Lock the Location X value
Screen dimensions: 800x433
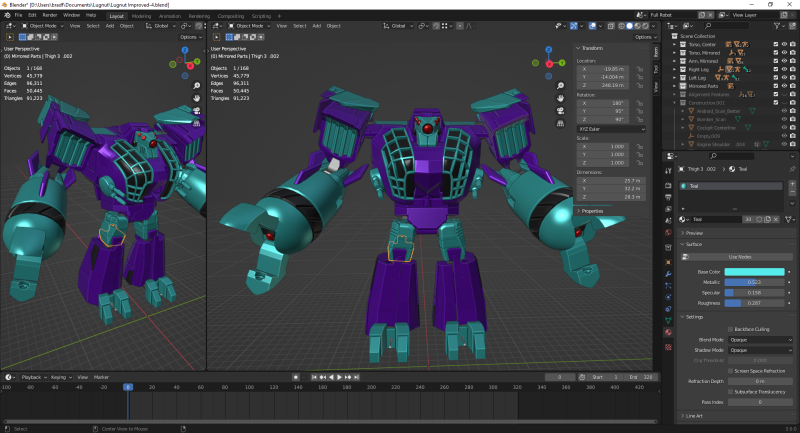(x=639, y=69)
